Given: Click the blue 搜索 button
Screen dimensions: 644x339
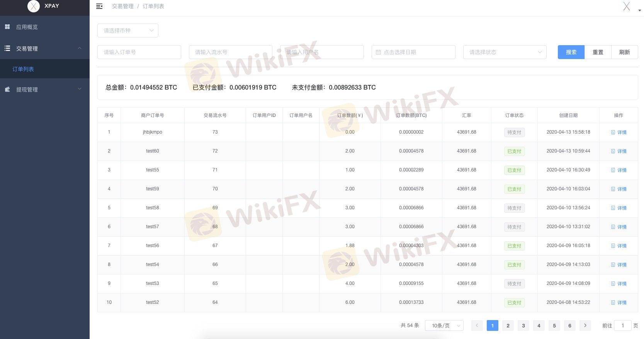Looking at the screenshot, I should click(x=571, y=52).
